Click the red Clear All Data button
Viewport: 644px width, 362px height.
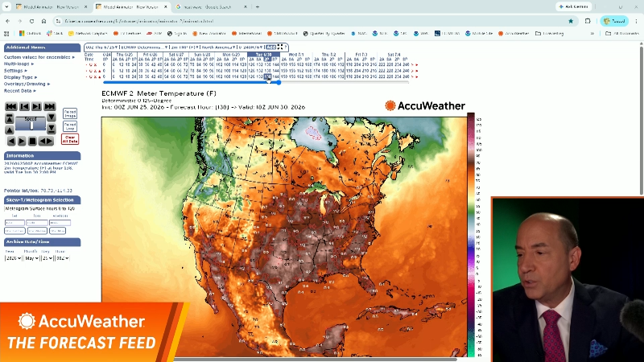[x=70, y=139]
